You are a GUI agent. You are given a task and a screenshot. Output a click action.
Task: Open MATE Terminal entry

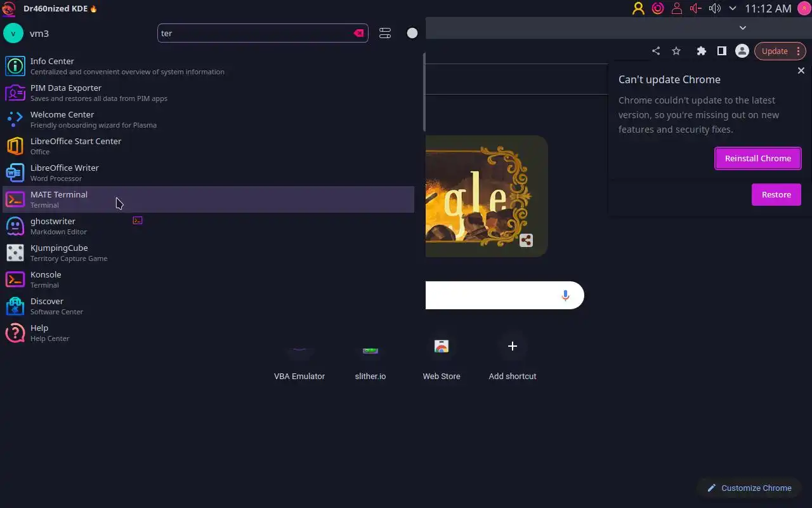209,199
